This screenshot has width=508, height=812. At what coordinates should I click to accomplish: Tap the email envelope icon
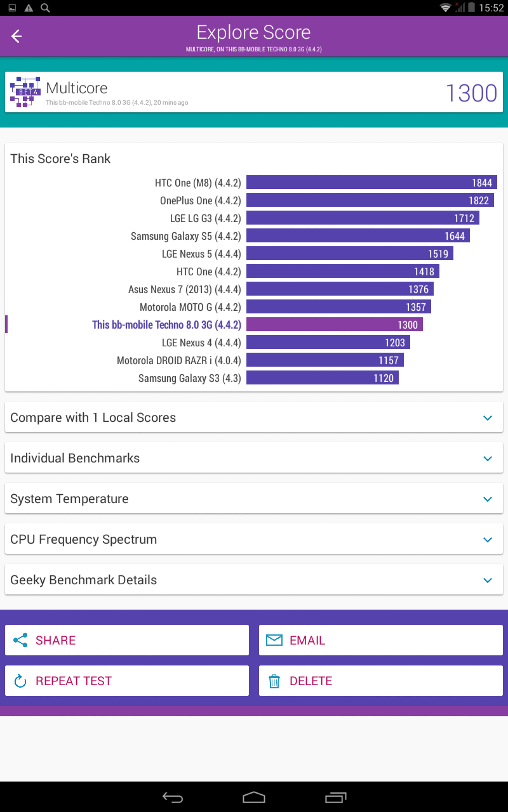click(274, 640)
